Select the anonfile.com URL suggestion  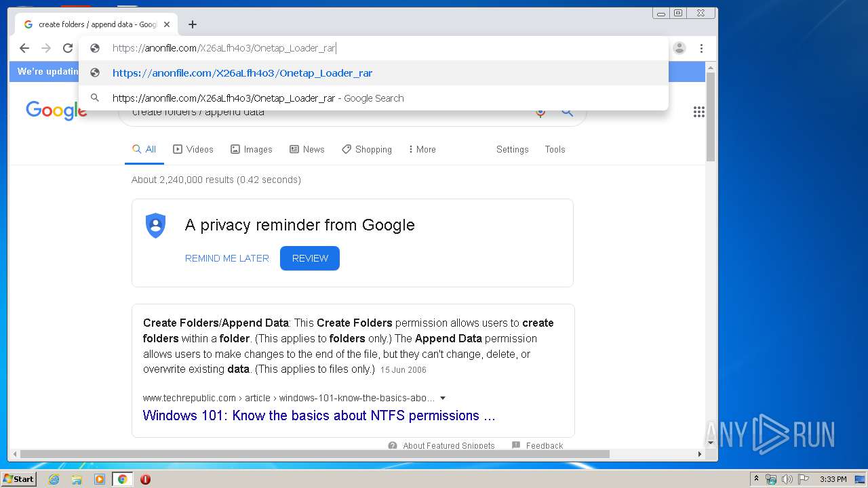tap(374, 73)
